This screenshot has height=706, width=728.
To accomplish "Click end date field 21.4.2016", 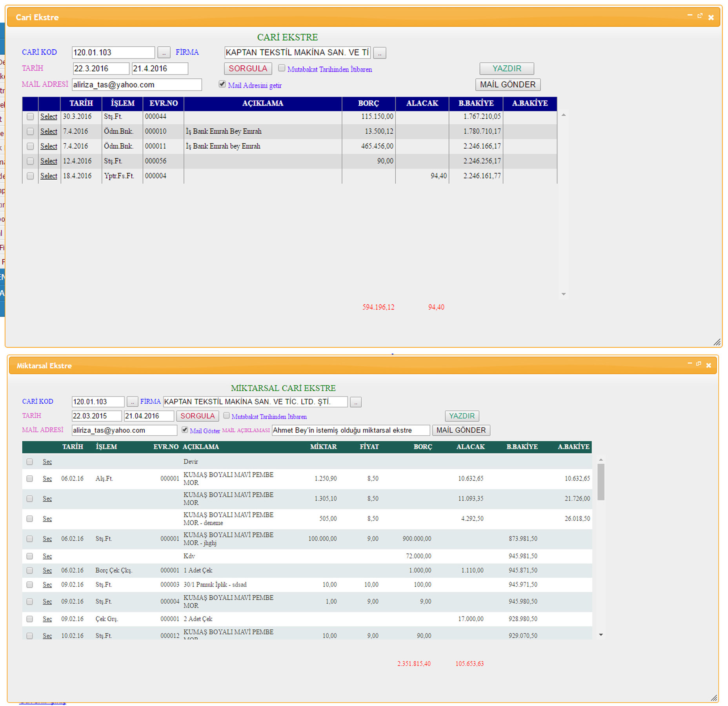I will [x=160, y=69].
